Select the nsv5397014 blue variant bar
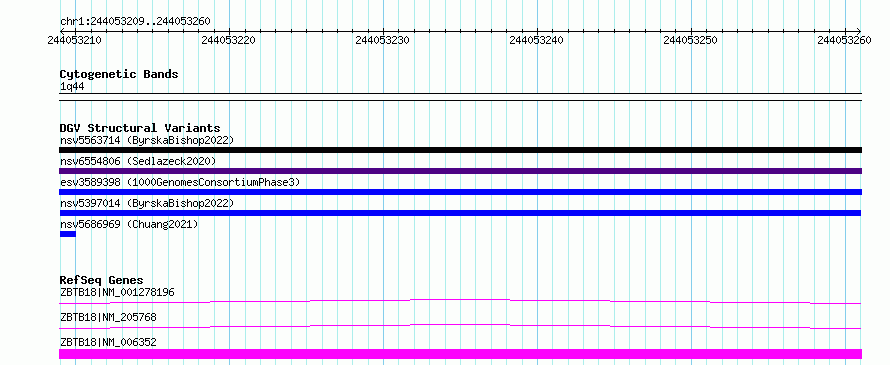Screen dimensions: 890x365 point(460,213)
